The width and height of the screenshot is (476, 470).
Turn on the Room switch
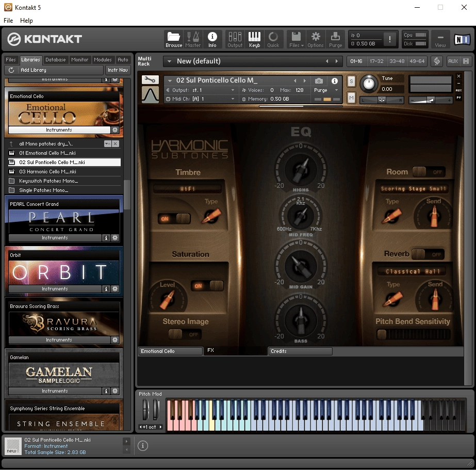tap(429, 172)
